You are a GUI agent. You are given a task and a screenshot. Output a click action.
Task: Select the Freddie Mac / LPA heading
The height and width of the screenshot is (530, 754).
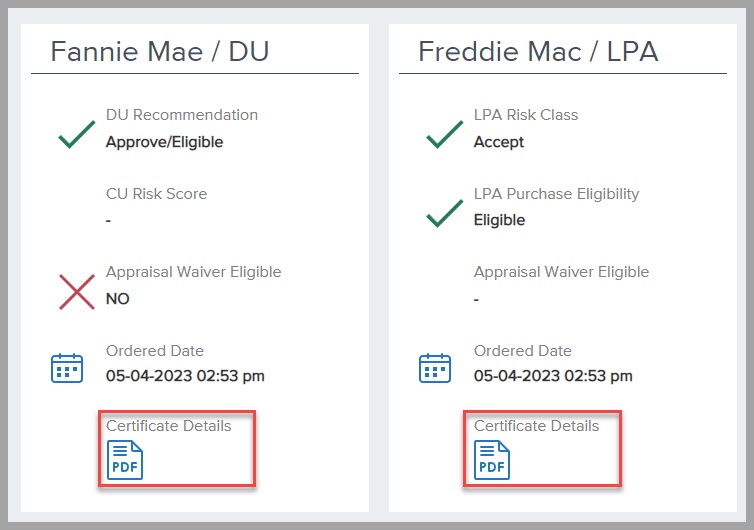(538, 51)
